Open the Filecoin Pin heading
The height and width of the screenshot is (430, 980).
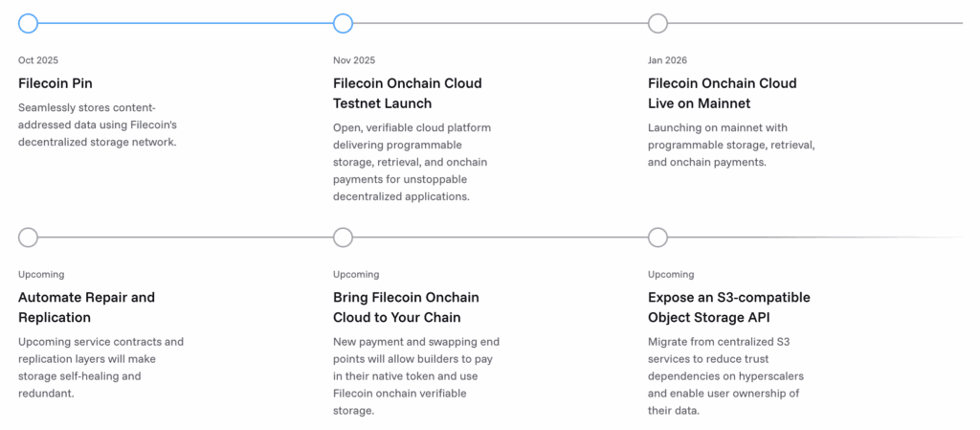[x=56, y=83]
